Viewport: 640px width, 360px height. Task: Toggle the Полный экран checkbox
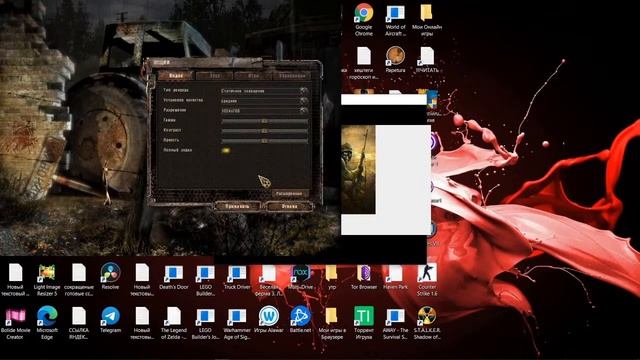[225, 150]
